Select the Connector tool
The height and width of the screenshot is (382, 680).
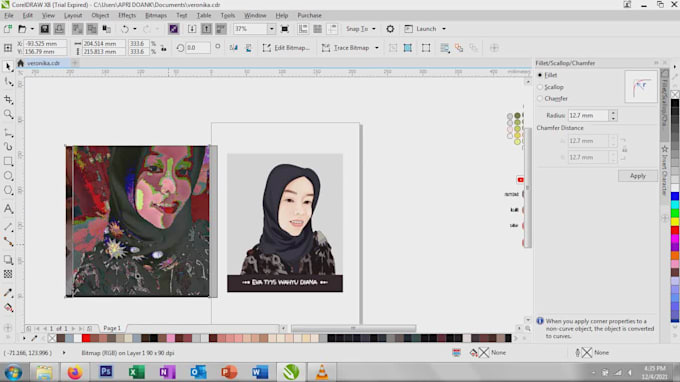coord(8,242)
